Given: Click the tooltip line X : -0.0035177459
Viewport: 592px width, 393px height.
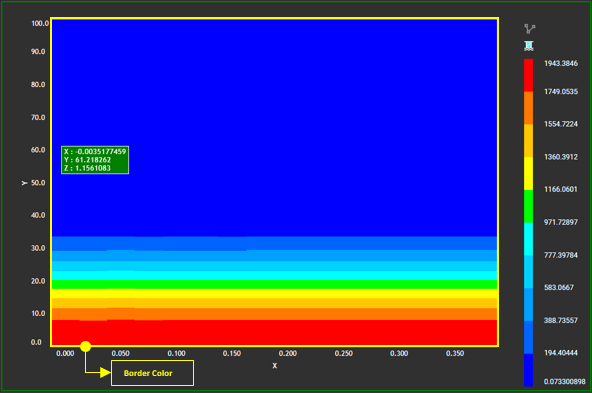Looking at the screenshot, I should 95,152.
